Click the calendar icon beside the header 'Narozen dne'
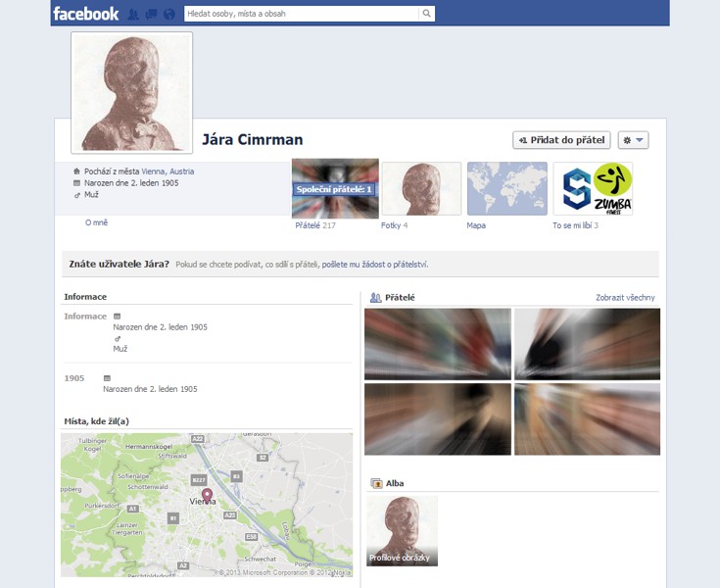The image size is (720, 588). pos(76,183)
